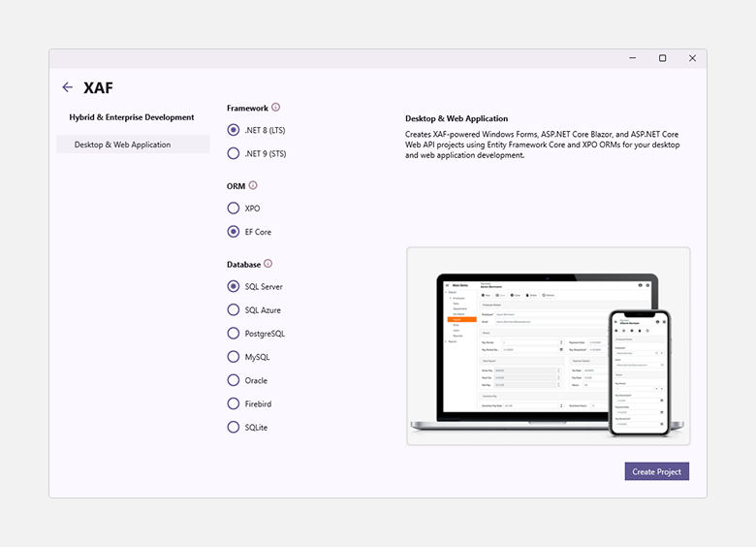Choose the Firebird database option
This screenshot has width=756, height=547.
click(x=233, y=403)
